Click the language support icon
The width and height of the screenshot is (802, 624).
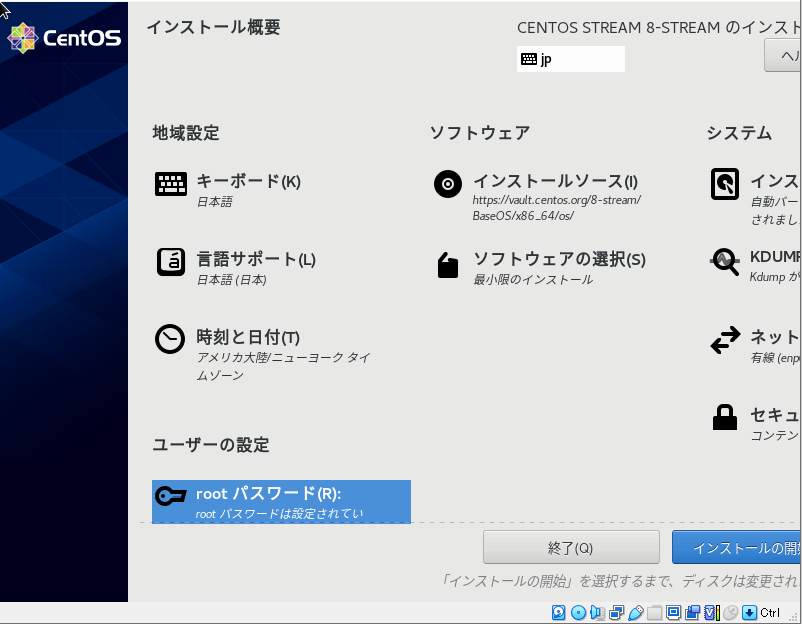171,262
